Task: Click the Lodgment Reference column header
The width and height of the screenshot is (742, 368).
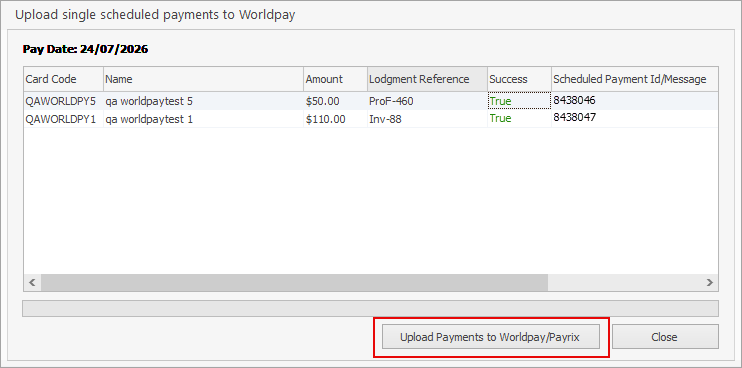Action: (x=427, y=79)
